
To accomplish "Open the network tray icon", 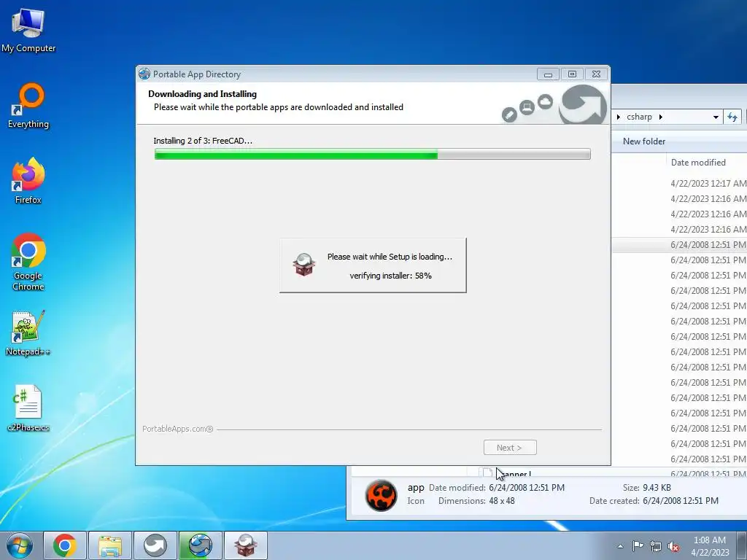I will 656,546.
